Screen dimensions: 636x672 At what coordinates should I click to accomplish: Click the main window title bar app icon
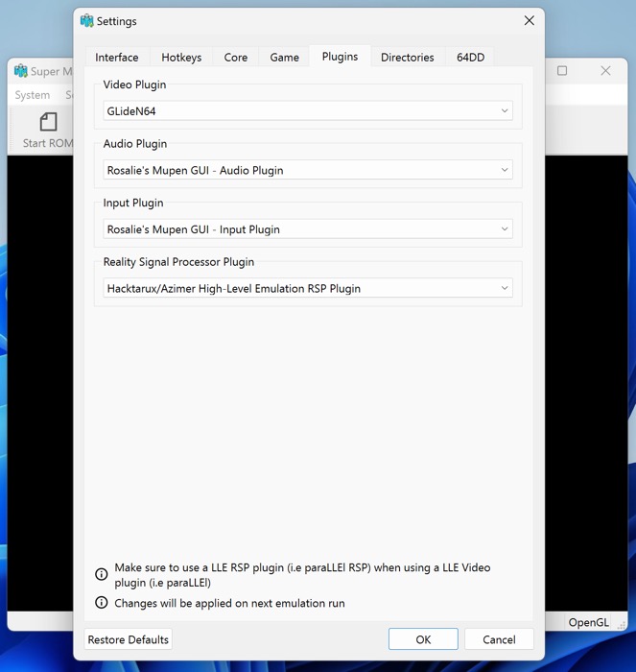pos(20,71)
